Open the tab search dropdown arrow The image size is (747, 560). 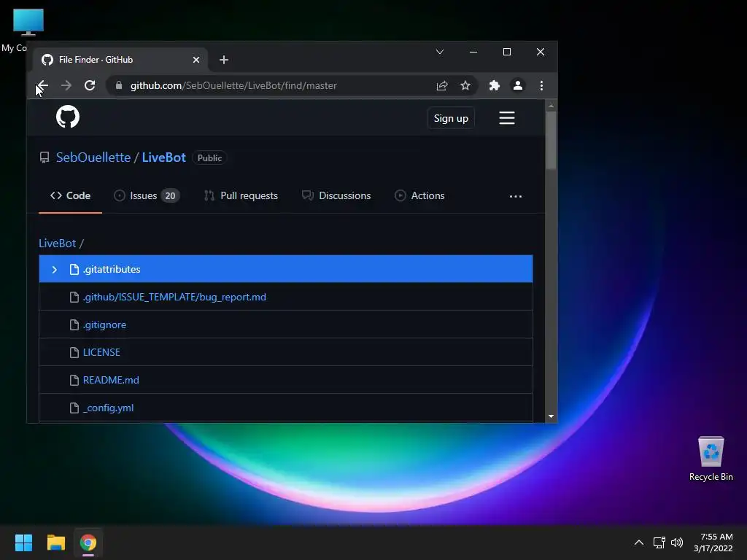tap(440, 52)
